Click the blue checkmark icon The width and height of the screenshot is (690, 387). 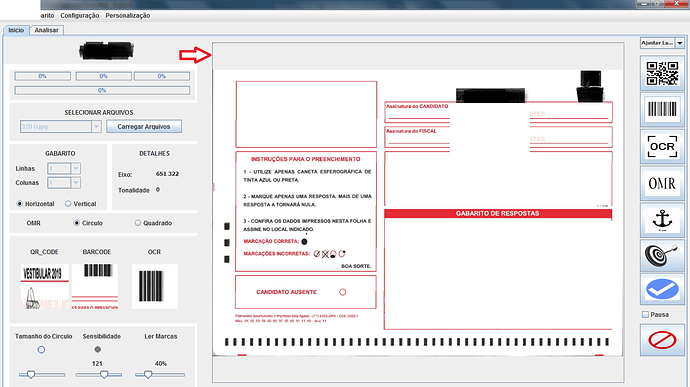click(x=662, y=289)
